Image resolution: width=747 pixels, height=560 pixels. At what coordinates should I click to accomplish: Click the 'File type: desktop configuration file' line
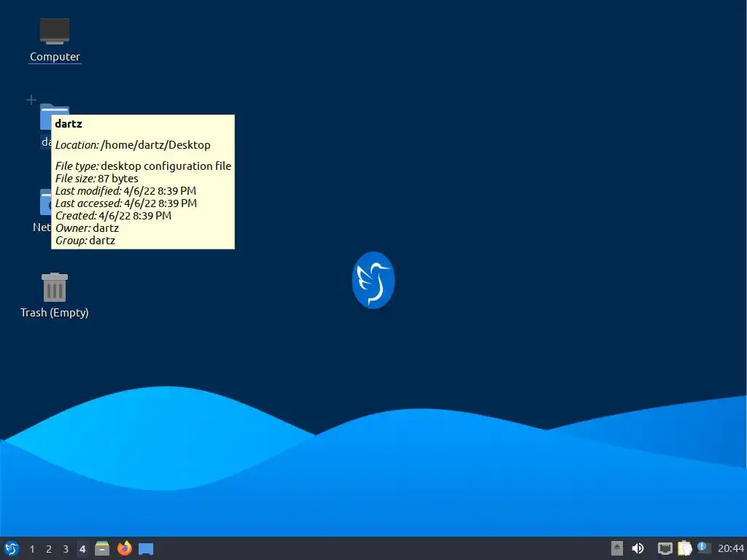pyautogui.click(x=143, y=166)
